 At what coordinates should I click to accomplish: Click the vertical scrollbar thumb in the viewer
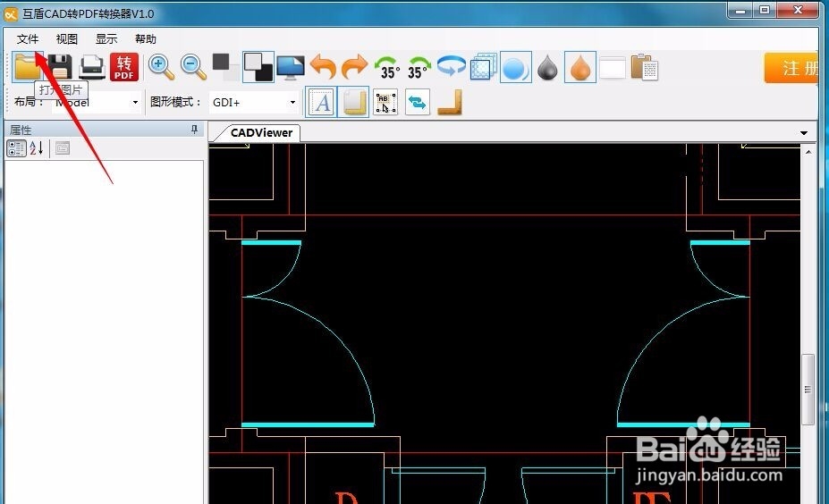(x=808, y=390)
